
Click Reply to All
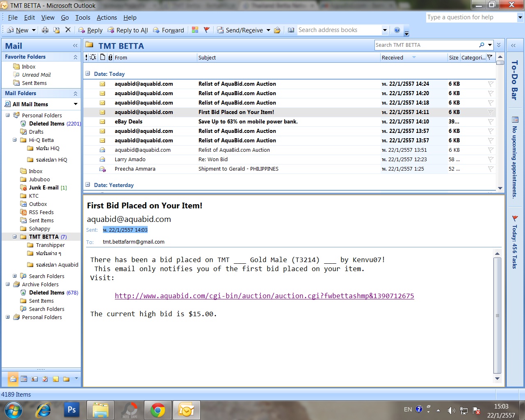click(128, 30)
